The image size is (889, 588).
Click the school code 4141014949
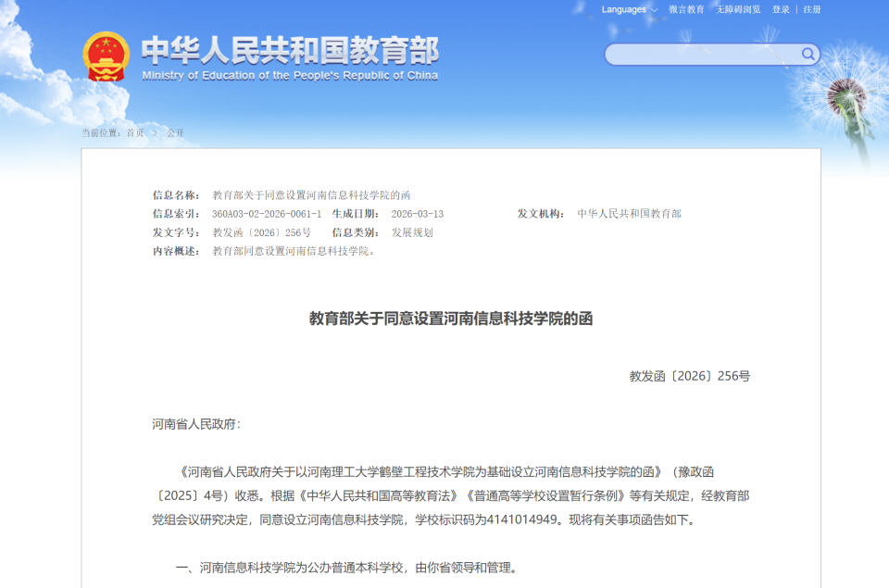click(x=522, y=520)
